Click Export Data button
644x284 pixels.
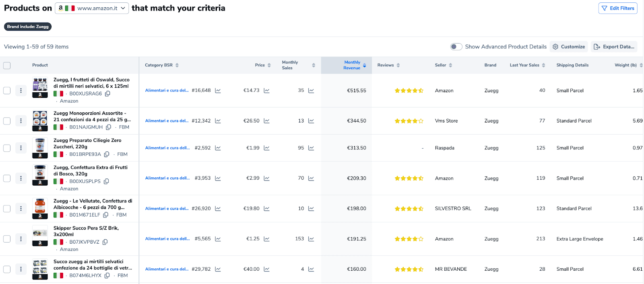coord(614,47)
